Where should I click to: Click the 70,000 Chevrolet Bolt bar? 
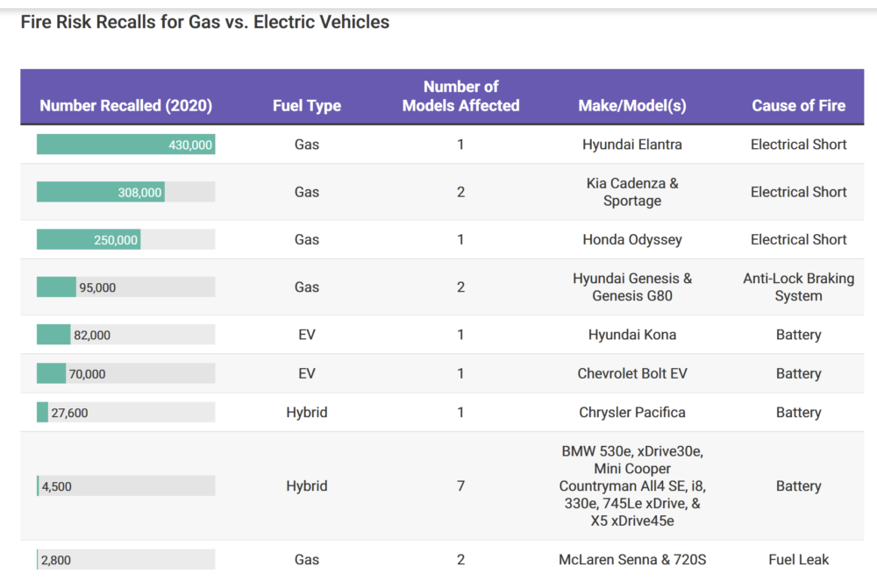51,373
